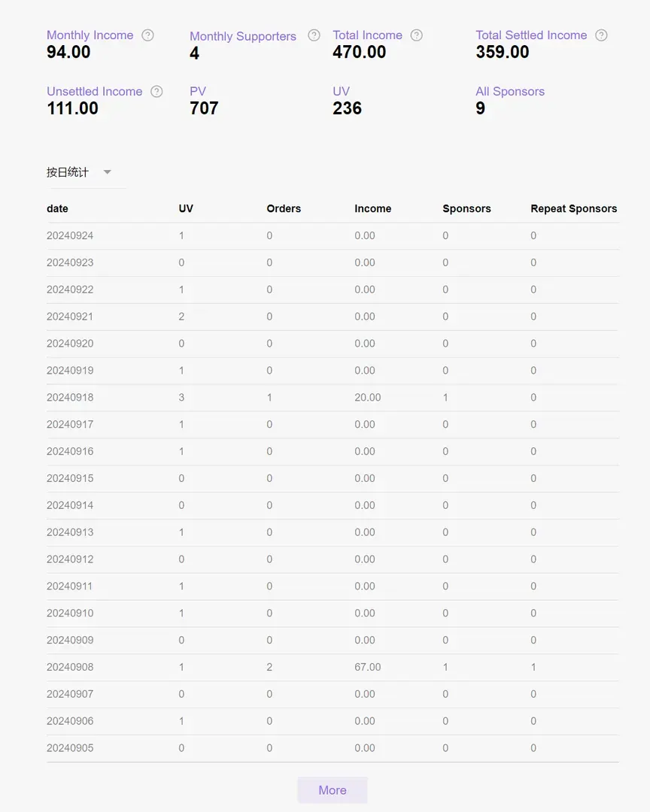Click the PV statistic label

click(198, 92)
